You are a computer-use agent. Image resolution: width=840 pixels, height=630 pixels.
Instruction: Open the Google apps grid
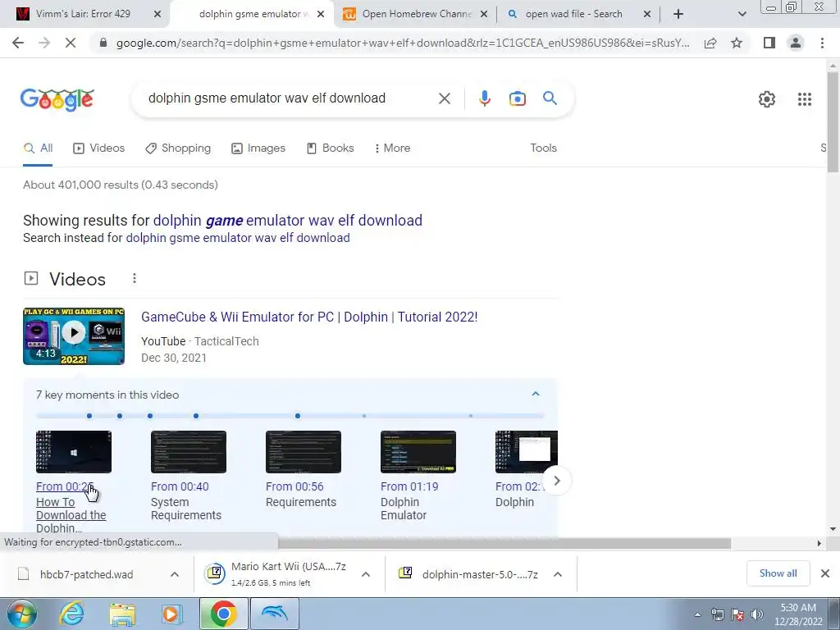[804, 99]
